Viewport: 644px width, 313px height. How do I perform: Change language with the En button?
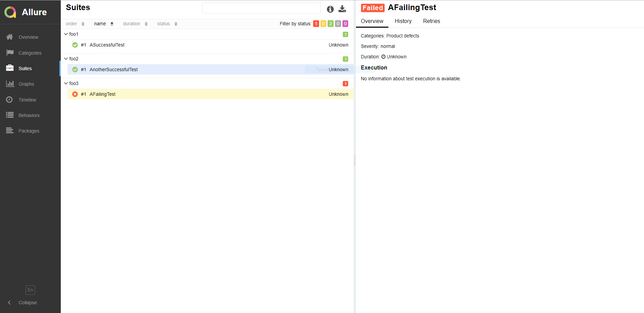pos(30,290)
